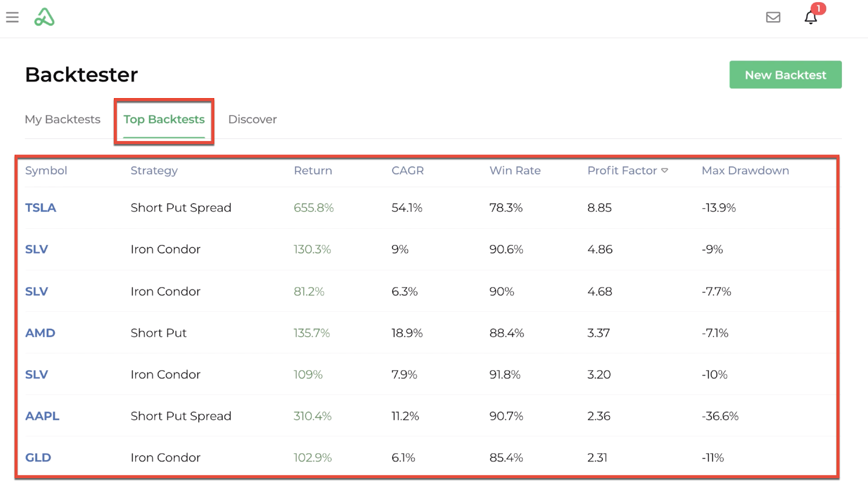868x489 pixels.
Task: Open the AAPL symbol link
Action: click(x=42, y=416)
